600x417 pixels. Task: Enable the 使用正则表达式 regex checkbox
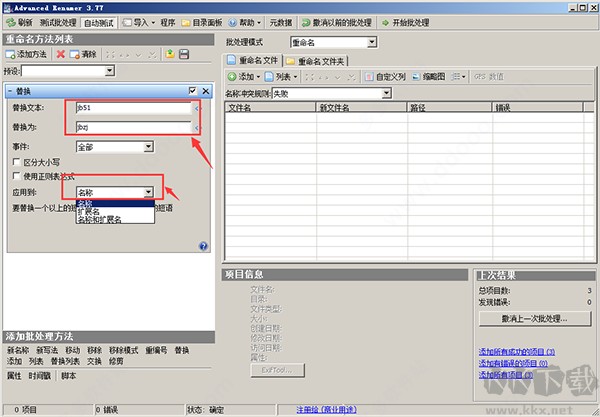(16, 176)
